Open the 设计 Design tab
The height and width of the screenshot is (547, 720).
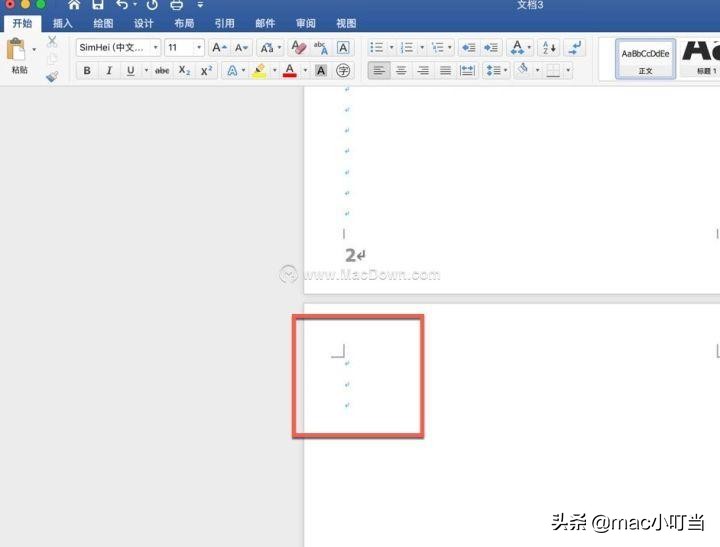144,23
